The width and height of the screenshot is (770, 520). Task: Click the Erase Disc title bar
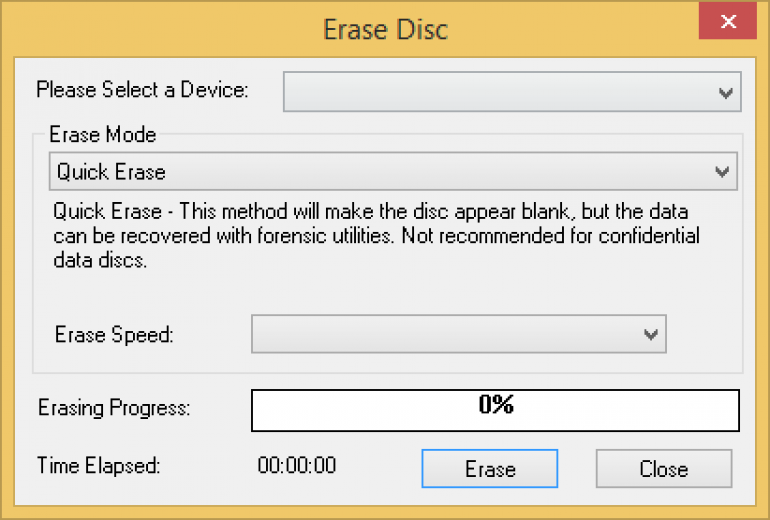coord(385,28)
